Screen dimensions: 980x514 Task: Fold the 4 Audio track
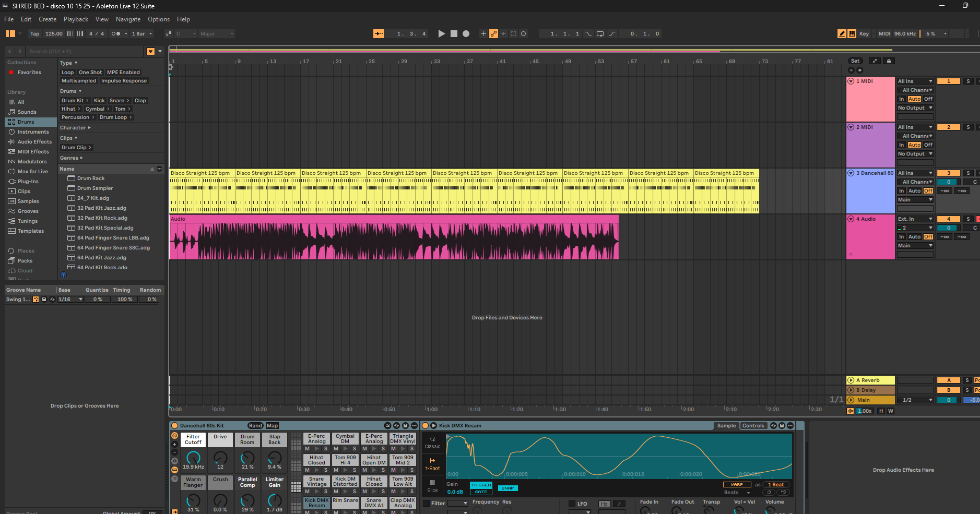click(x=851, y=219)
